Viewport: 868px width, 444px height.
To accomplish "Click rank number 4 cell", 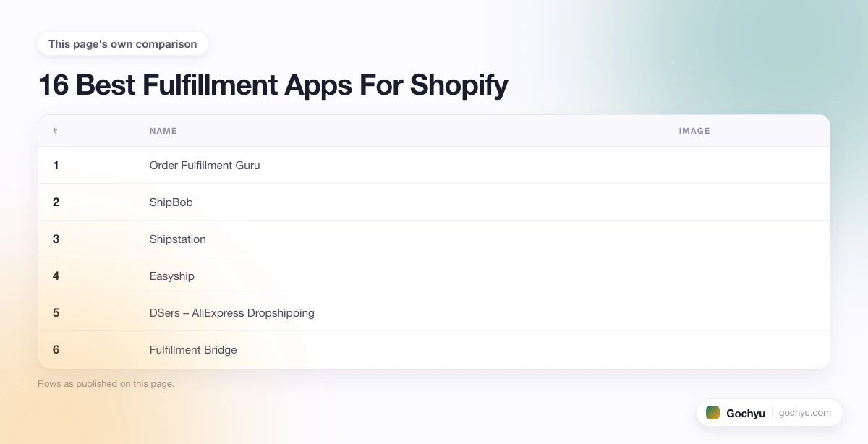I will (56, 276).
